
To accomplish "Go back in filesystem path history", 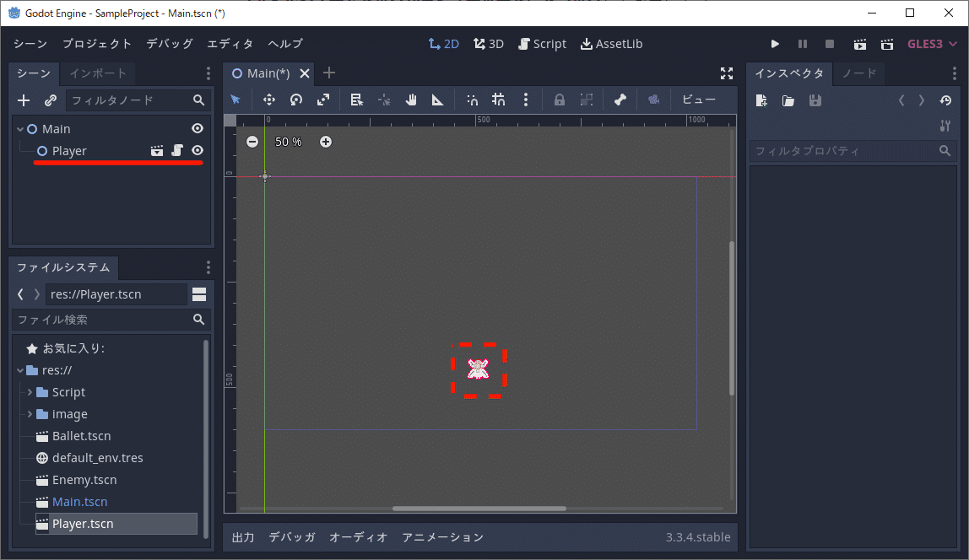I will 20,294.
